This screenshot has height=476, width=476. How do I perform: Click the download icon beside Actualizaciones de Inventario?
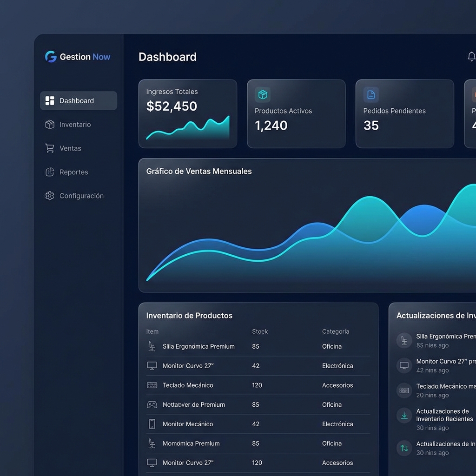[404, 415]
